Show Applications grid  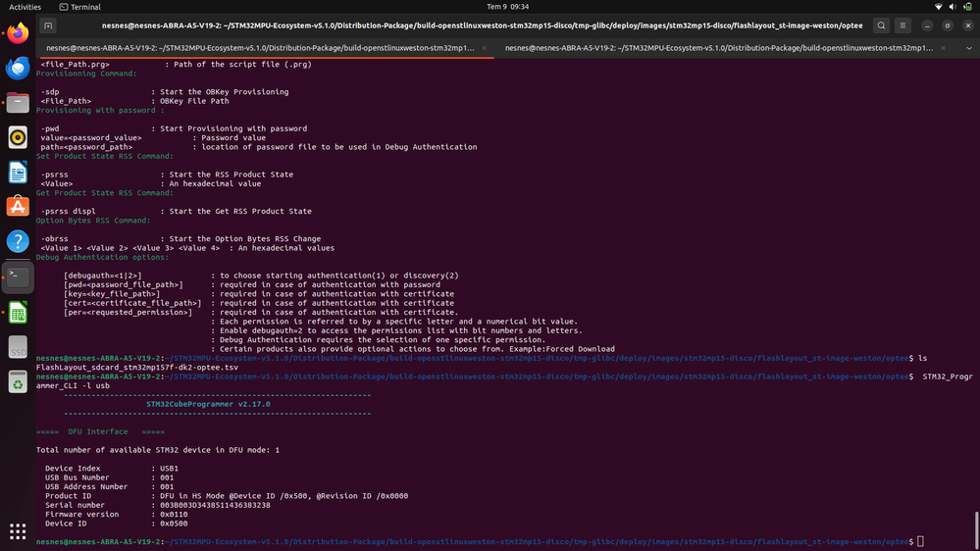pos(18,531)
